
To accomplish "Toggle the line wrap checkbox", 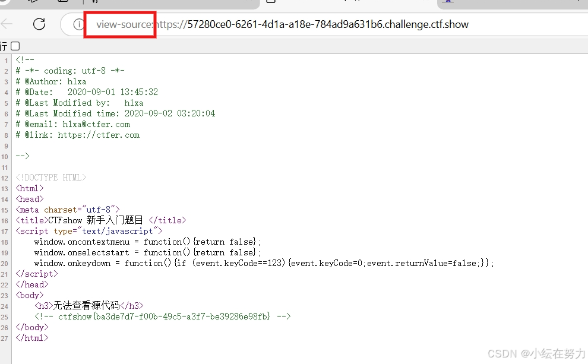I will (x=15, y=46).
